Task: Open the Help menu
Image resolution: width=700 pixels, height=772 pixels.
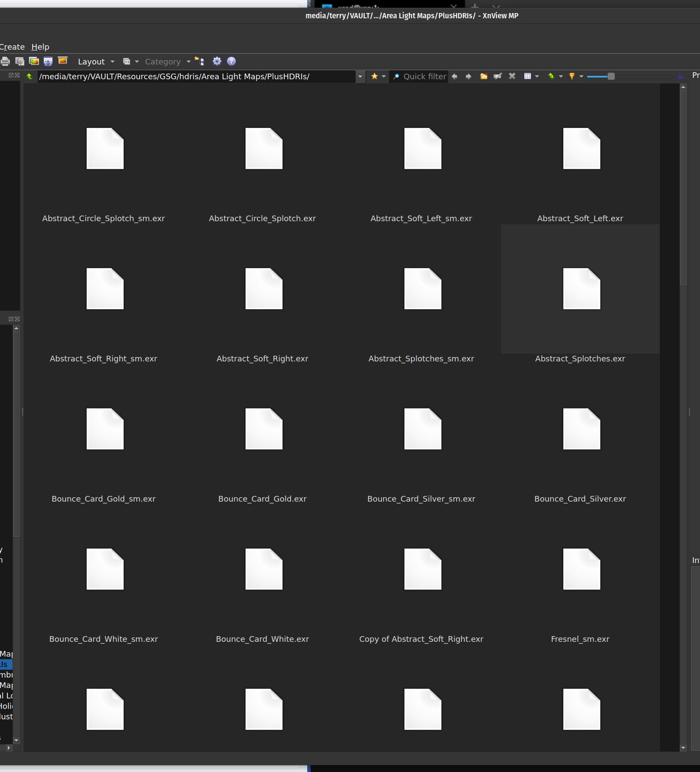Action: [40, 47]
